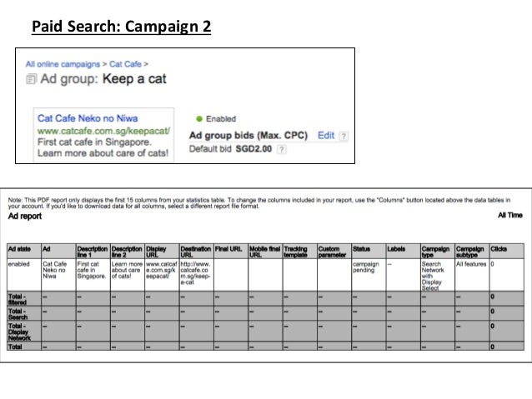Select the campaign pending status cell

click(365, 269)
